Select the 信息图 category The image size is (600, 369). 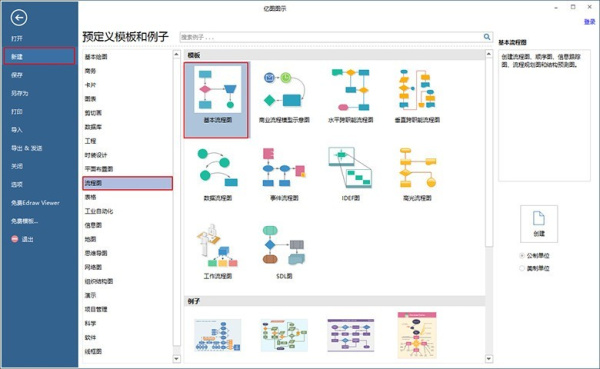(x=93, y=225)
